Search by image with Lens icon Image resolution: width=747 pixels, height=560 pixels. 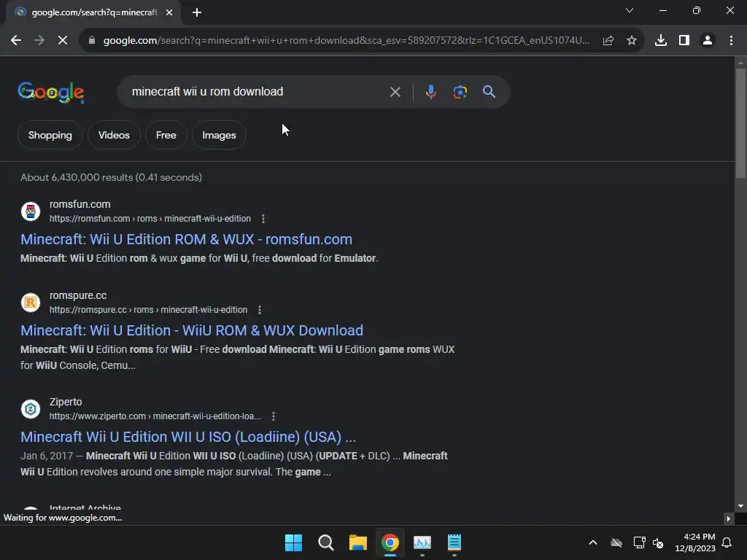click(x=460, y=92)
